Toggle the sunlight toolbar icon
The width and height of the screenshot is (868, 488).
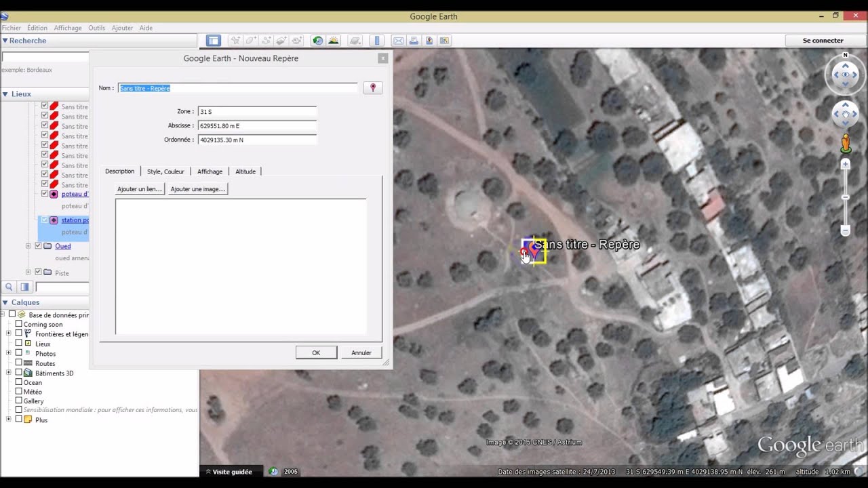[x=333, y=41]
